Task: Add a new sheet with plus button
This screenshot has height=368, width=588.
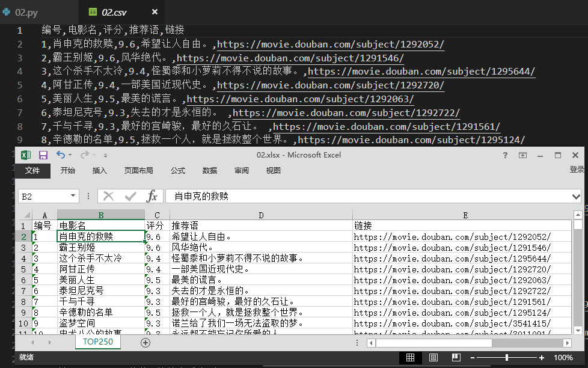Action: click(145, 343)
